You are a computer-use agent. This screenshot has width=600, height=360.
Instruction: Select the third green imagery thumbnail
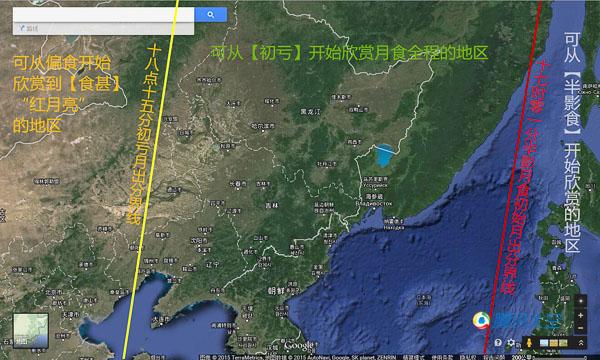(x=563, y=343)
